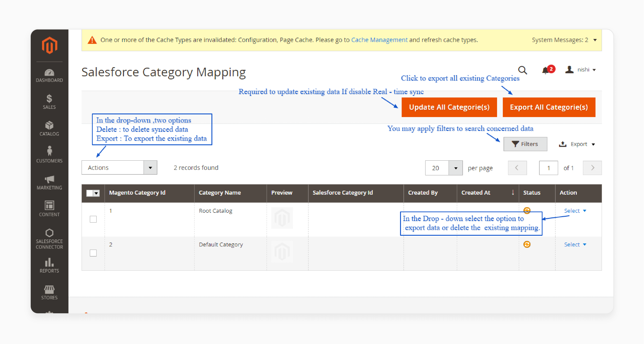644x344 pixels.
Task: Open the Marketing sidebar menu
Action: pos(49,182)
